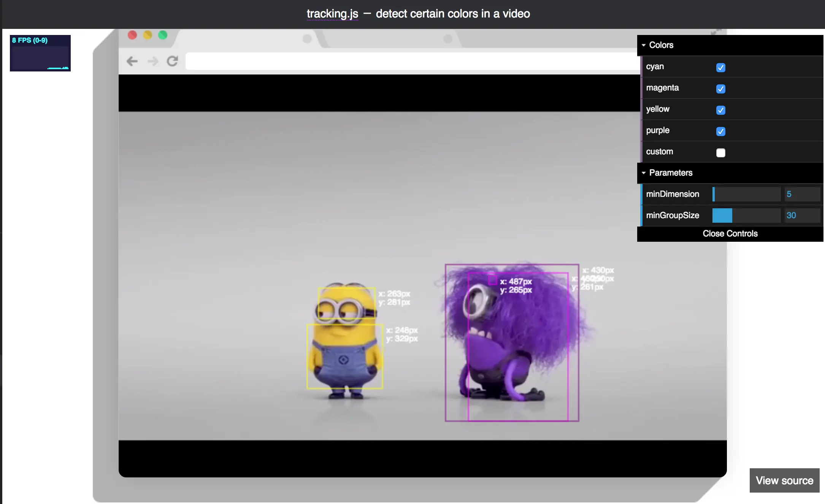Image resolution: width=825 pixels, height=504 pixels.
Task: Click the Close Controls bar
Action: pos(730,234)
